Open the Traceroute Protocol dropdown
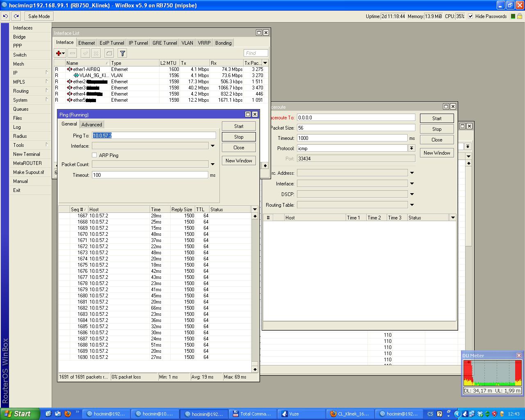The width and height of the screenshot is (525, 420). [411, 148]
